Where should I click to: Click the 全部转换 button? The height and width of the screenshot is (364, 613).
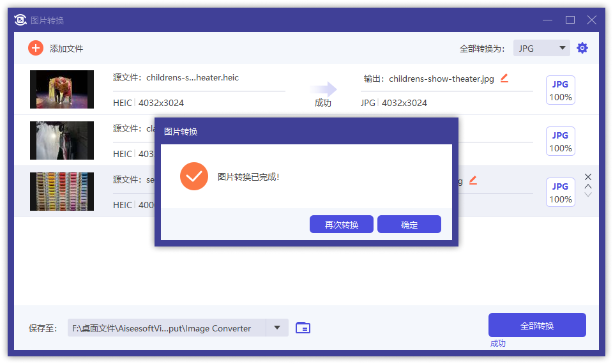[537, 325]
